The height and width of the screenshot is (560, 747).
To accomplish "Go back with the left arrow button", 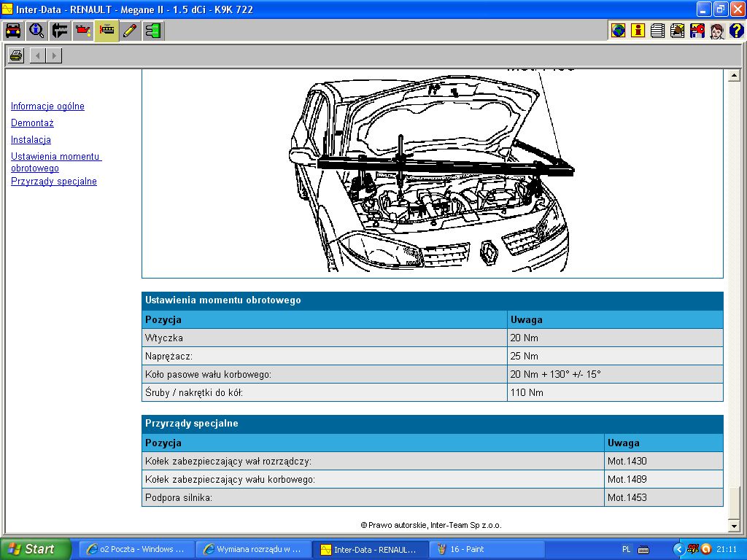I will point(38,55).
